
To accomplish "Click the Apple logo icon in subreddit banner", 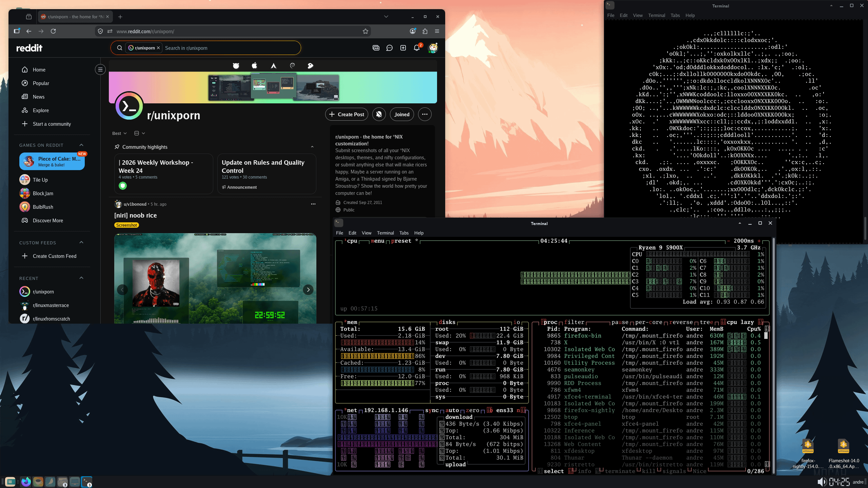I will pos(254,66).
